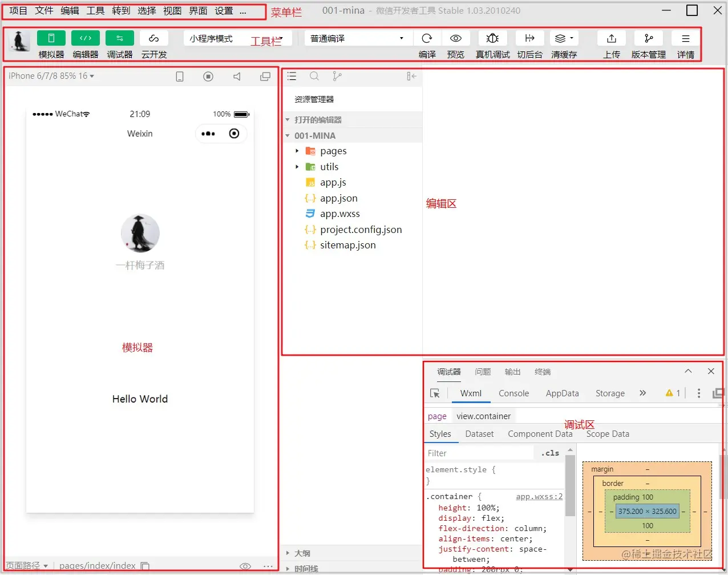Select the Console tab
Screen dimensions: 728x575
pos(513,393)
